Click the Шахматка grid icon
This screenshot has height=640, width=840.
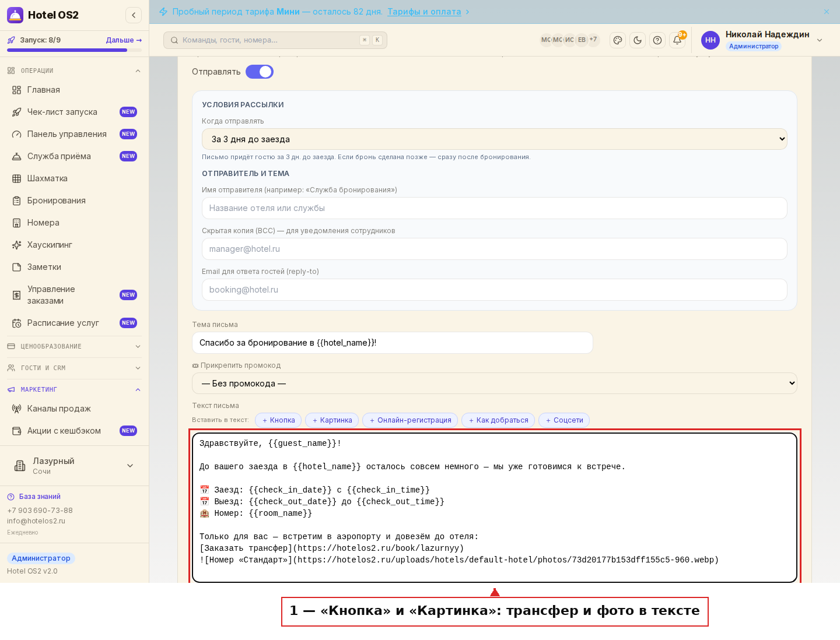click(17, 178)
